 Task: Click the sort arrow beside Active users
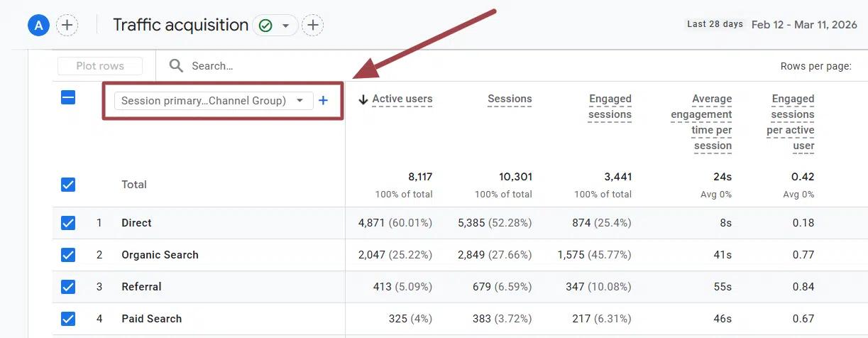coord(363,99)
